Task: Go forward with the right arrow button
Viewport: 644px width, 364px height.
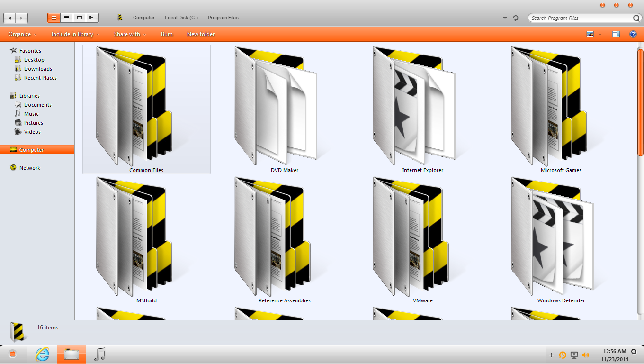Action: click(21, 18)
